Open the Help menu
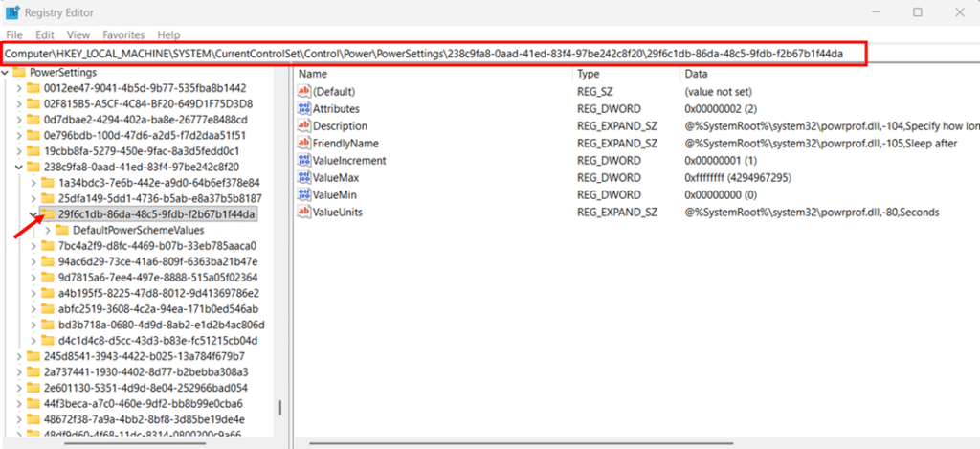This screenshot has height=449, width=980. click(168, 35)
